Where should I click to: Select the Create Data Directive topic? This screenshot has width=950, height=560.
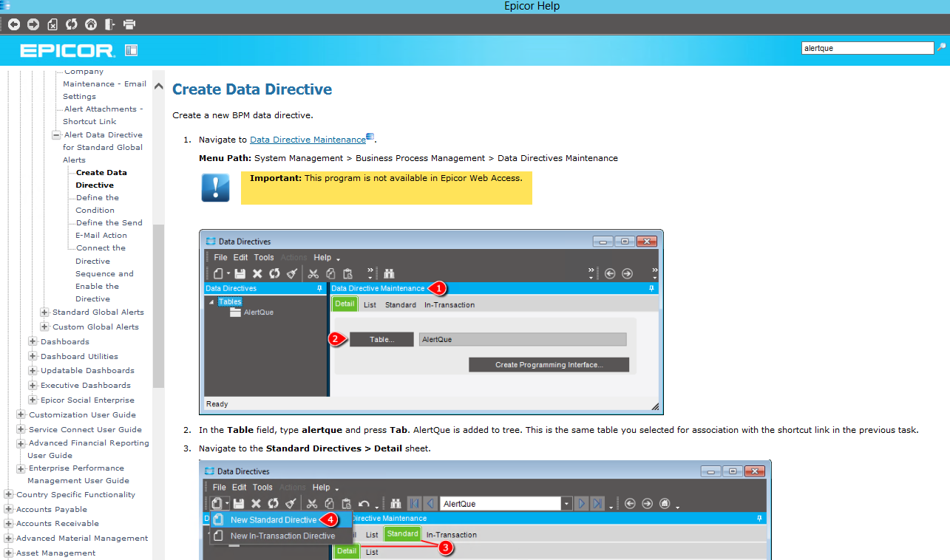pos(101,179)
